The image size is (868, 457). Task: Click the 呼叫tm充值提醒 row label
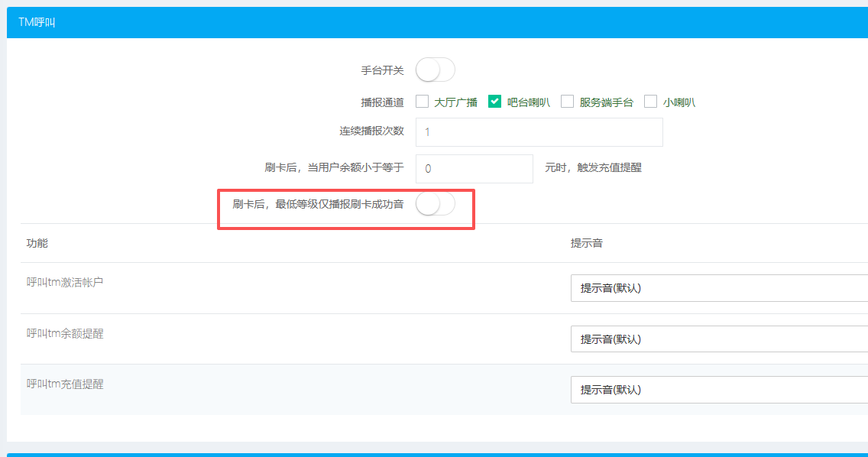point(65,384)
